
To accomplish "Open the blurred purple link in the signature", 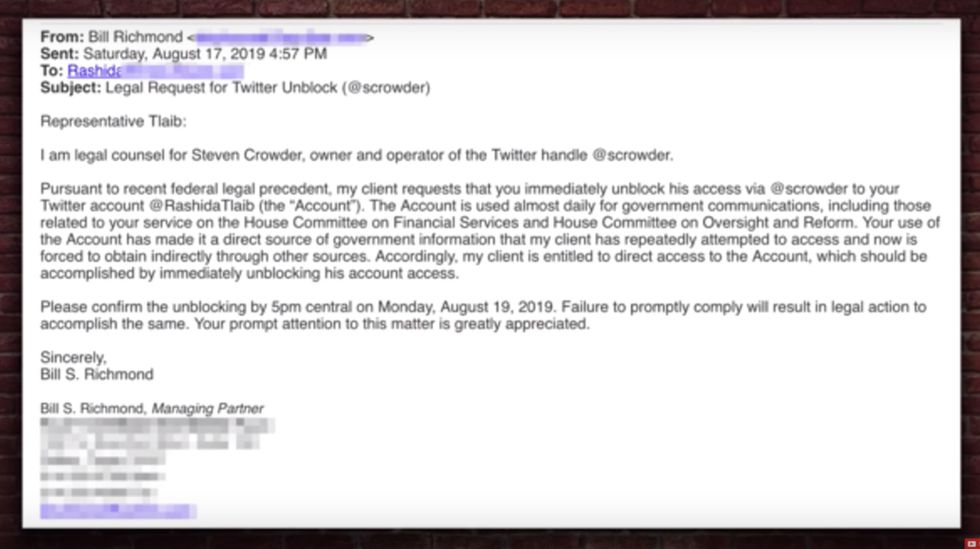I will click(x=117, y=511).
